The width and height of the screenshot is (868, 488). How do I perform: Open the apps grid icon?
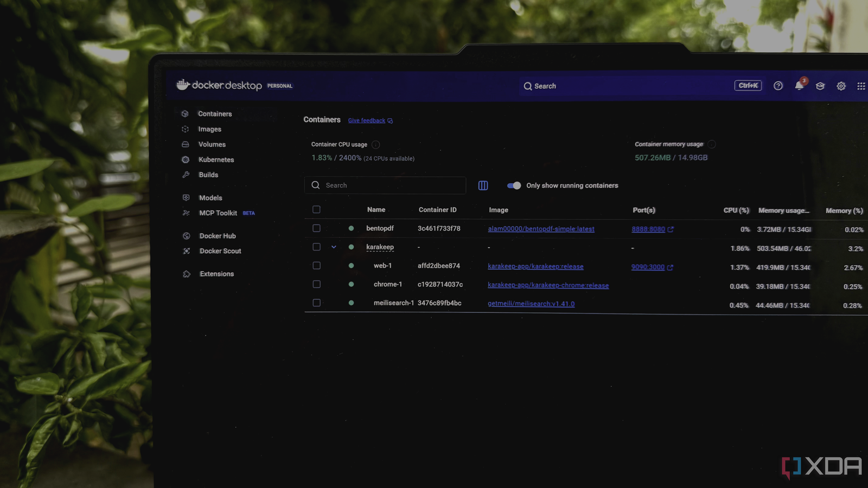coord(861,86)
